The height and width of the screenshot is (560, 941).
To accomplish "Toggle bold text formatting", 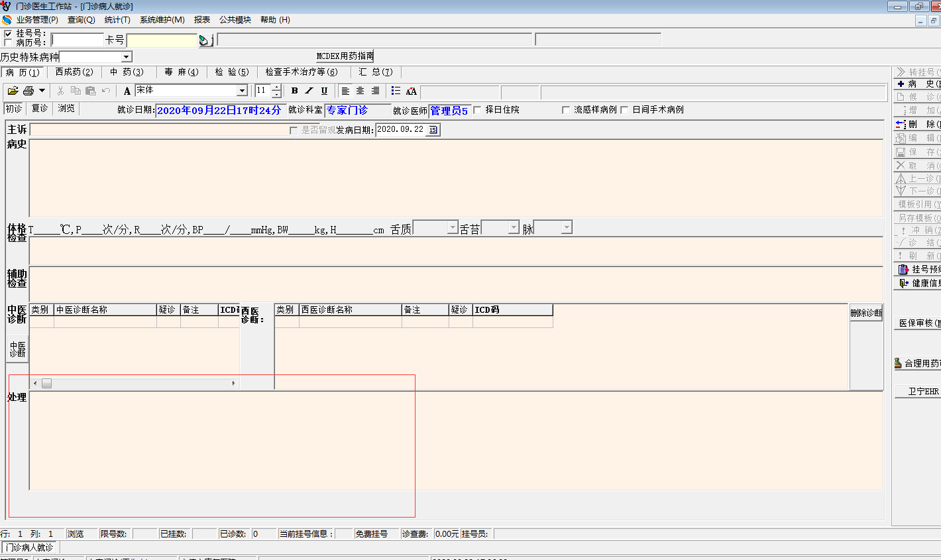I will [295, 91].
